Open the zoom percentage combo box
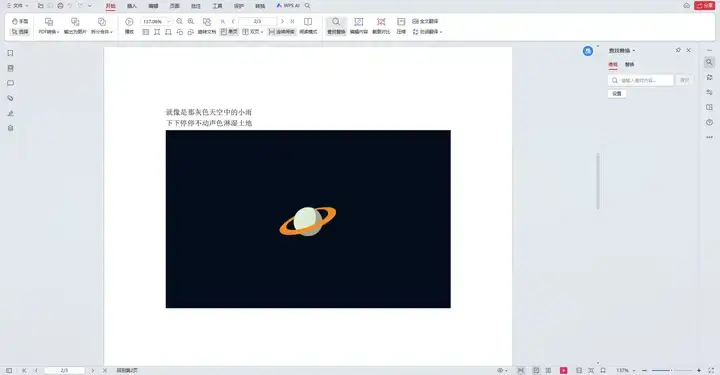 coord(156,21)
